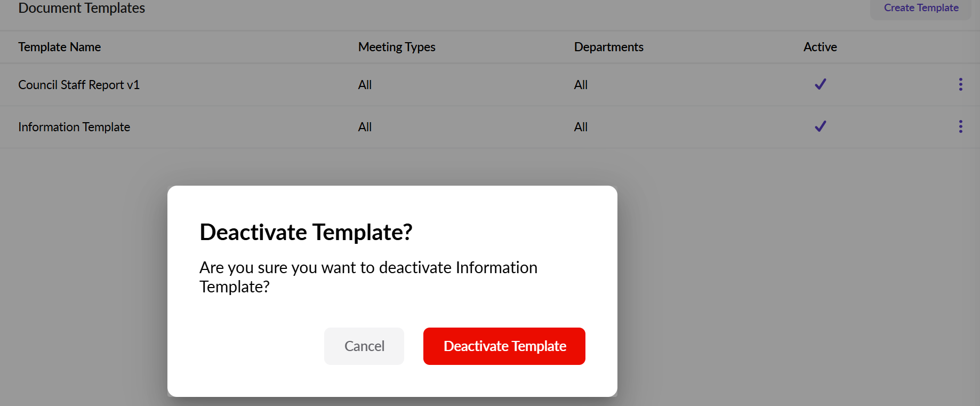The height and width of the screenshot is (406, 980).
Task: Sort by the Template Name column header
Action: click(60, 47)
